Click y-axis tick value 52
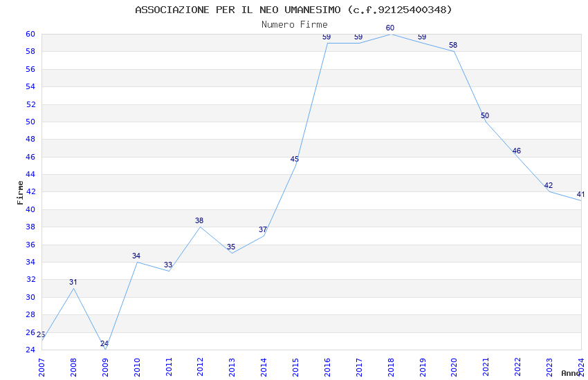 click(30, 104)
